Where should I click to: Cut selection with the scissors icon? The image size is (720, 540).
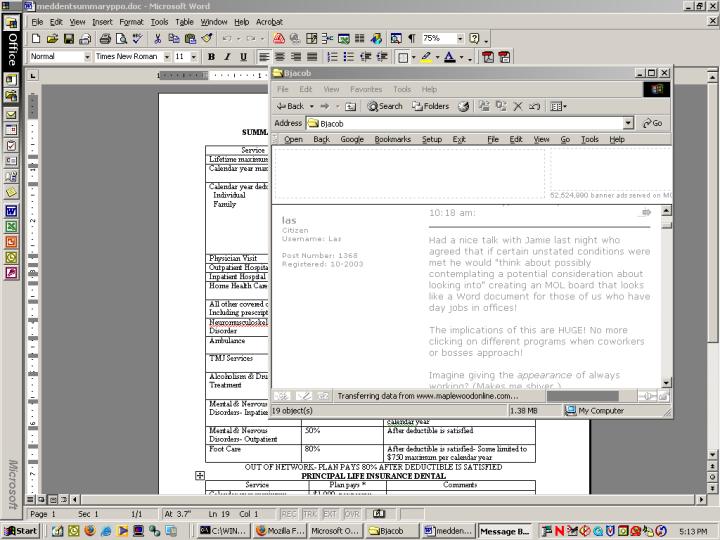(158, 39)
